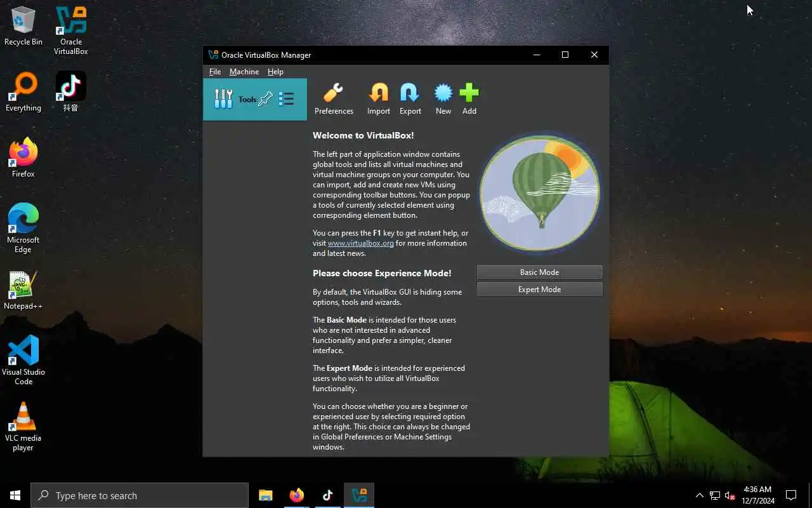Select the Visual Studio Code desktop shortcut
This screenshot has width=812, height=508.
pyautogui.click(x=23, y=361)
